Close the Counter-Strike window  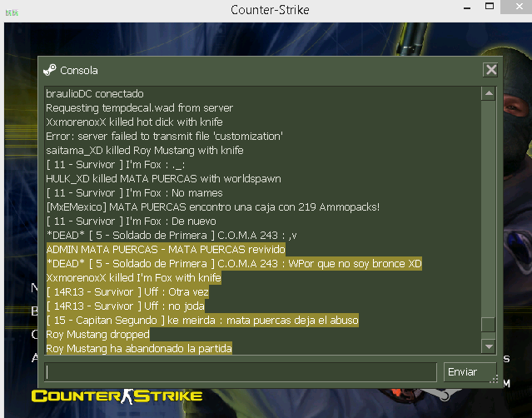[x=518, y=7]
